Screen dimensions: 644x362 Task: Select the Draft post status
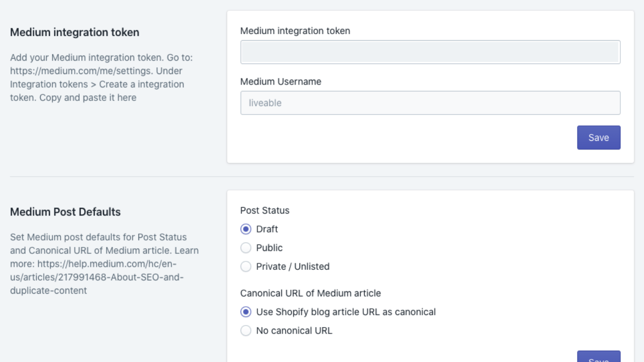coord(246,229)
